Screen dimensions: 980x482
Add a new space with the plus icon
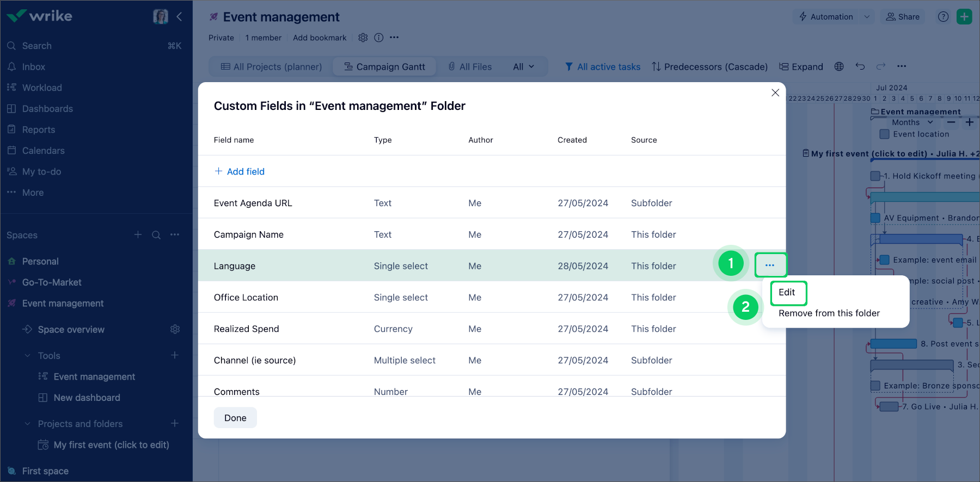click(138, 234)
